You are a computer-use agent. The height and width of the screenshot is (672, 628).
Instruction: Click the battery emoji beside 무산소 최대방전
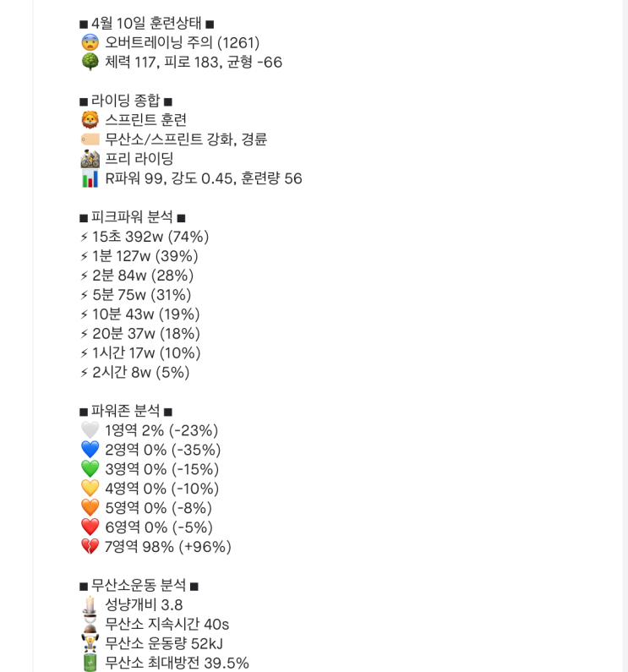[x=90, y=663]
